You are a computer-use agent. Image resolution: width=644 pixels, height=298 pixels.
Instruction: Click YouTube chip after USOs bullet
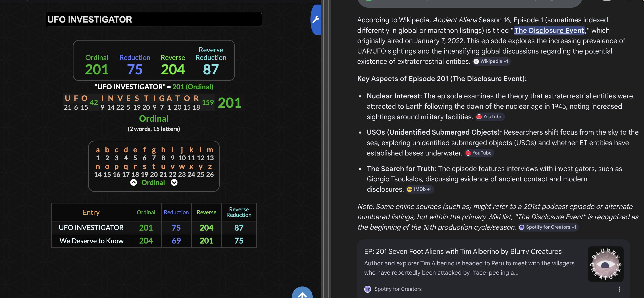[479, 153]
